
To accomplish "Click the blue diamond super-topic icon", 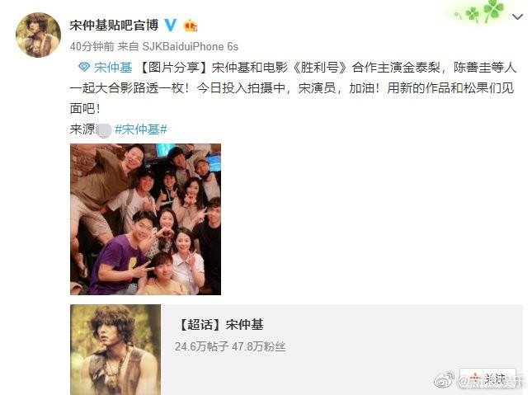I will 84,67.
